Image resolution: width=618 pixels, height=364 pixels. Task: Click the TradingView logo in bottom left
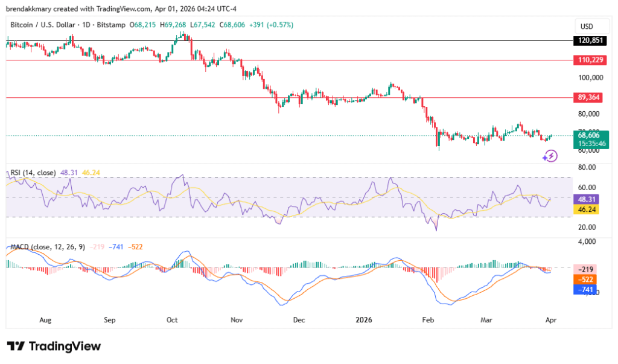(x=53, y=346)
